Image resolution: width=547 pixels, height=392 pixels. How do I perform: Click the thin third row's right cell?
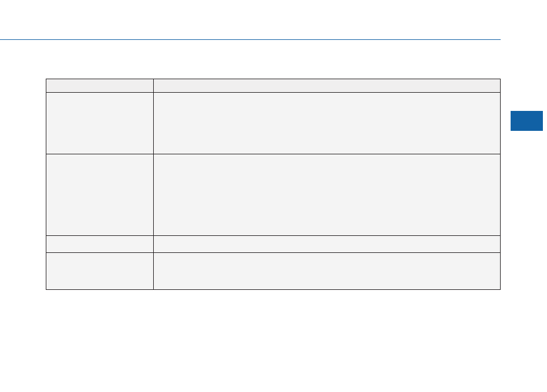(x=327, y=244)
